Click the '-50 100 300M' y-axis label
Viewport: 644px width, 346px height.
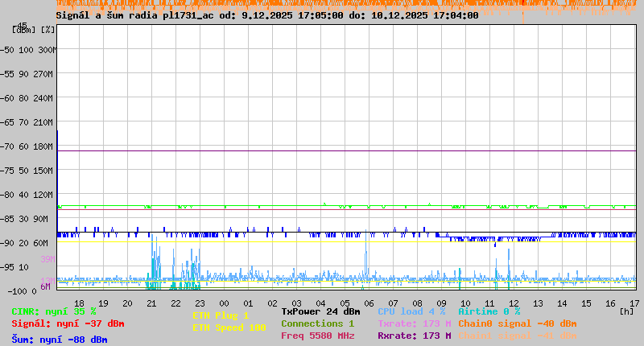pos(28,50)
